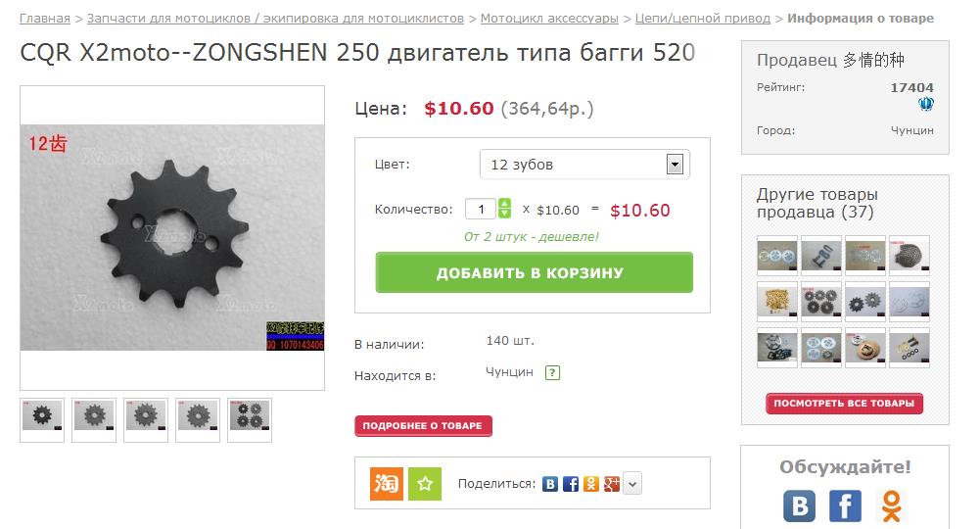
Task: Click Добавить в корзину button
Action: [x=535, y=272]
